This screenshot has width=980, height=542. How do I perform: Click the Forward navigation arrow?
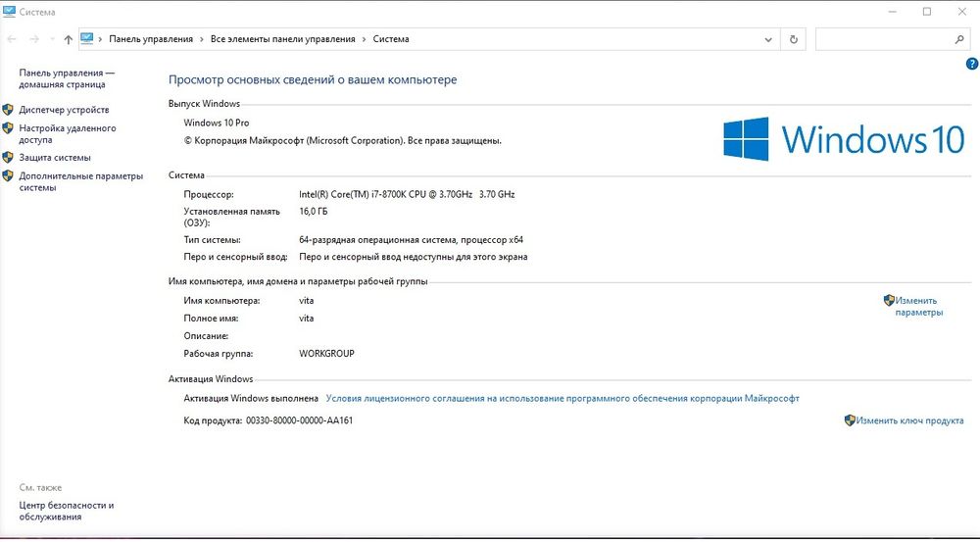click(34, 39)
